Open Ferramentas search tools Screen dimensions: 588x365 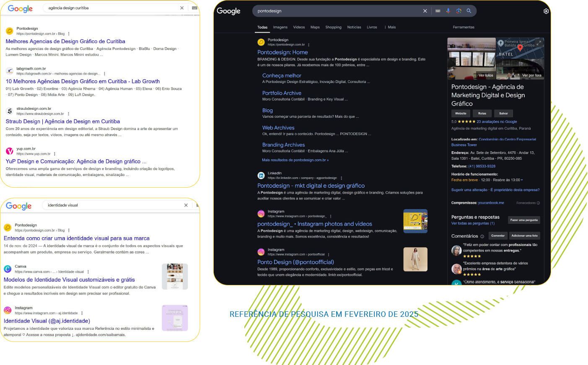click(464, 27)
